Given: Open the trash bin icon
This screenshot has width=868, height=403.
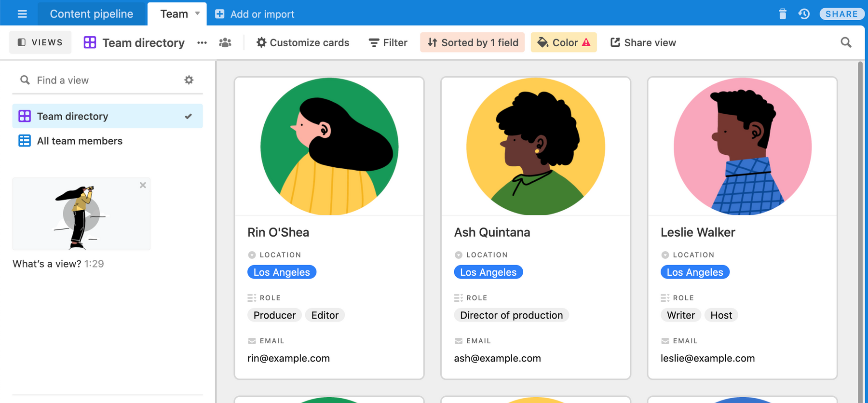Looking at the screenshot, I should coord(783,14).
